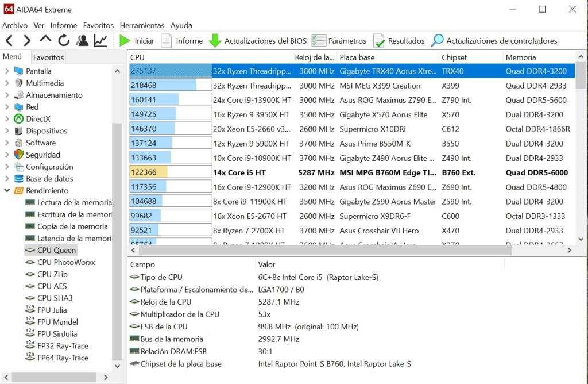This screenshot has height=384, width=588.
Task: Click the DirectX Xbox icon
Action: (18, 118)
